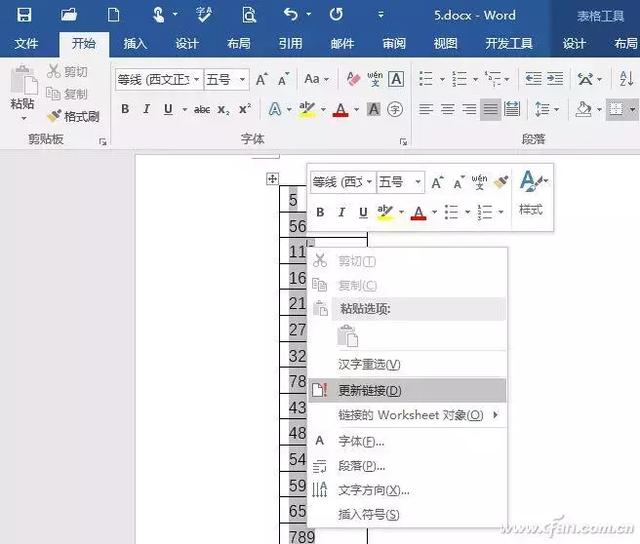Open the 文件 tab
This screenshot has height=544, width=640.
click(x=26, y=43)
